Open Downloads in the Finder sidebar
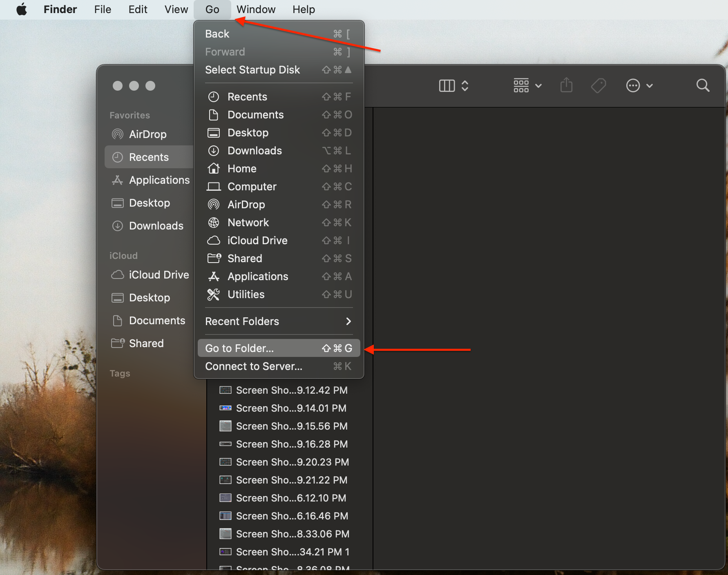Viewport: 728px width, 575px height. coord(149,226)
